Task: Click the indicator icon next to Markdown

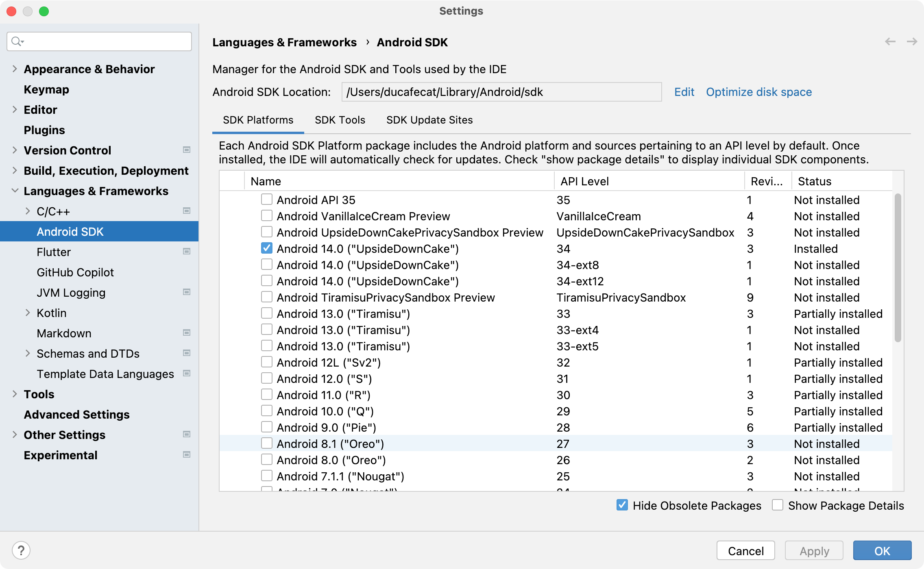Action: point(186,332)
